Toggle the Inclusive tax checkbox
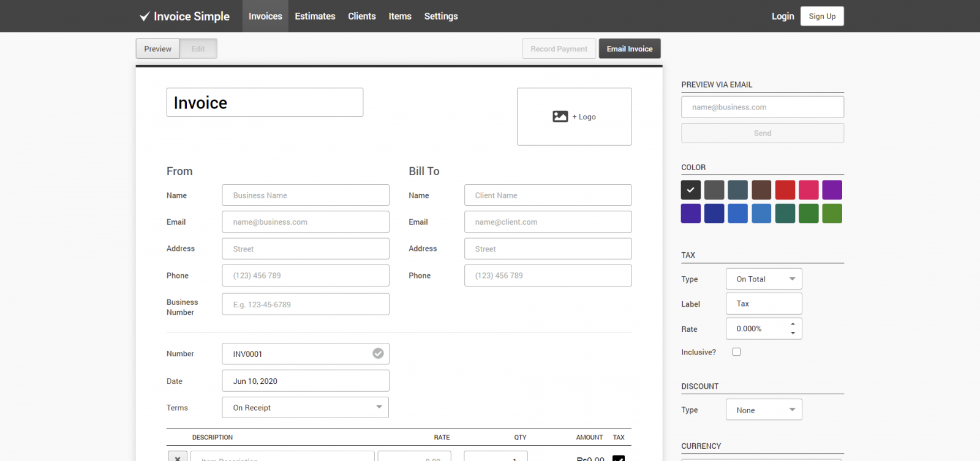The width and height of the screenshot is (980, 461). [736, 351]
